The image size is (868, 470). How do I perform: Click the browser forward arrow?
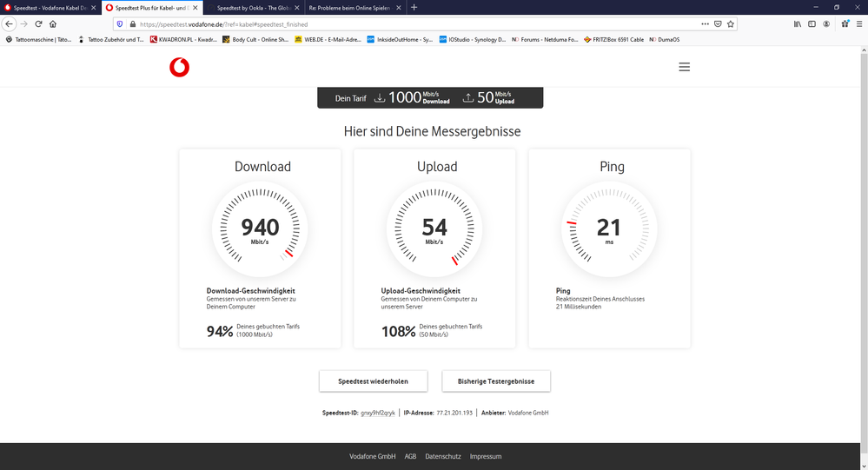tap(23, 23)
